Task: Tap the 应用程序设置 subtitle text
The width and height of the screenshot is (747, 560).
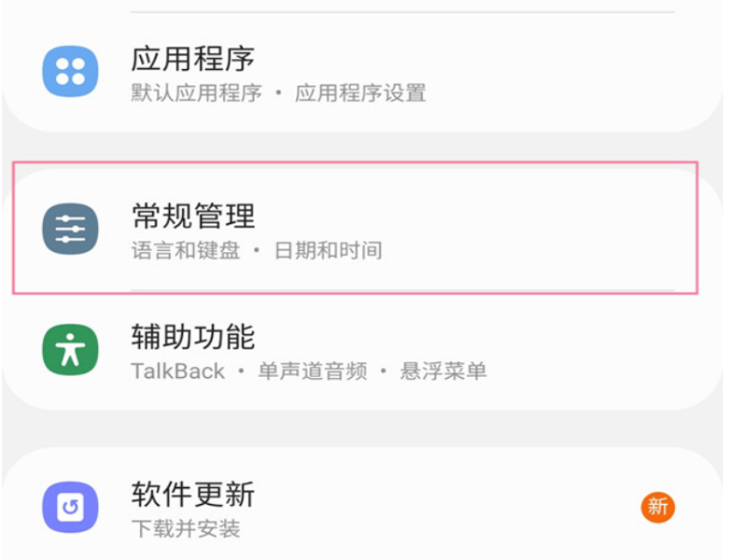Action: point(360,93)
